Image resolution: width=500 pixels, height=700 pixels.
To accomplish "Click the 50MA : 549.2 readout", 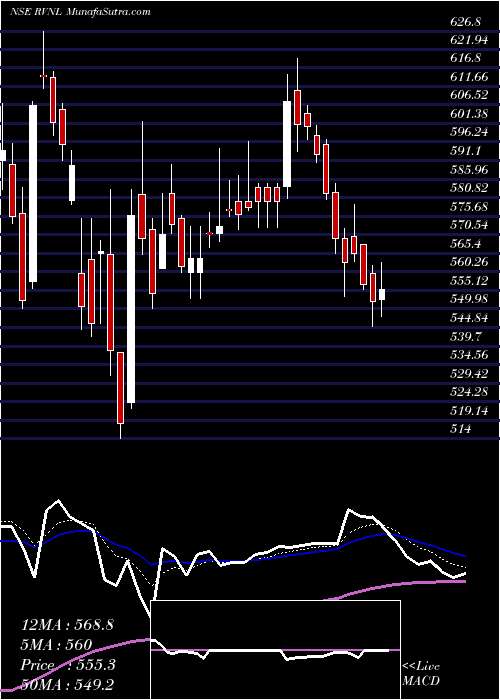I will (x=67, y=684).
